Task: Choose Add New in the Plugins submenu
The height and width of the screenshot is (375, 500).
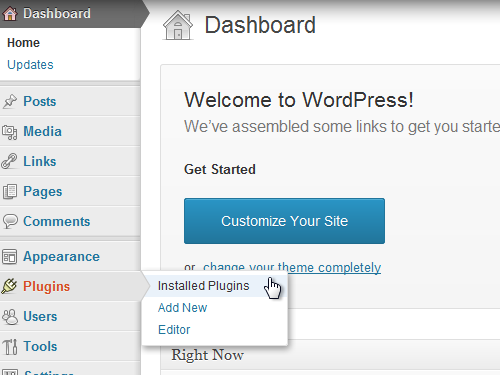Action: [x=182, y=308]
